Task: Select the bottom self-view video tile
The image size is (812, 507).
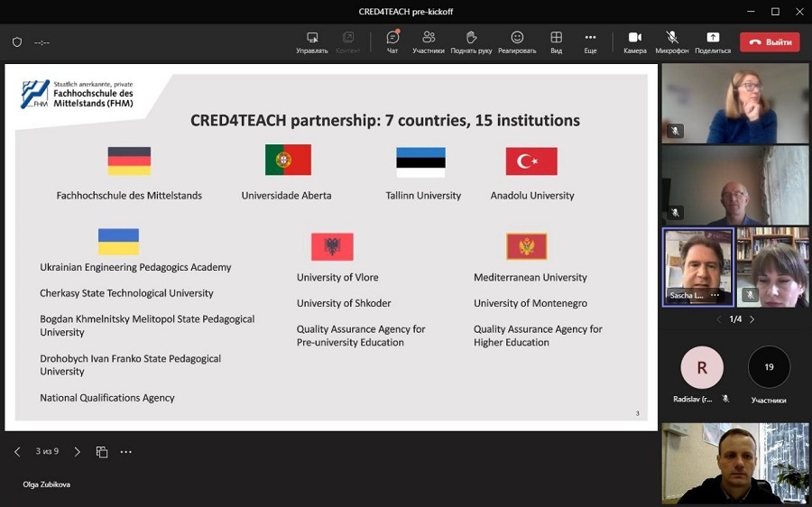Action: tap(734, 464)
